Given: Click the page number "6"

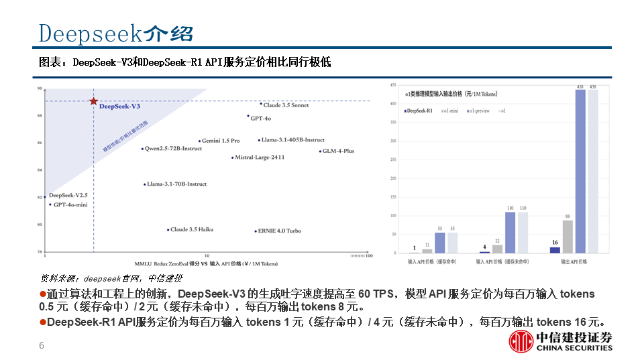Looking at the screenshot, I should pos(42,345).
